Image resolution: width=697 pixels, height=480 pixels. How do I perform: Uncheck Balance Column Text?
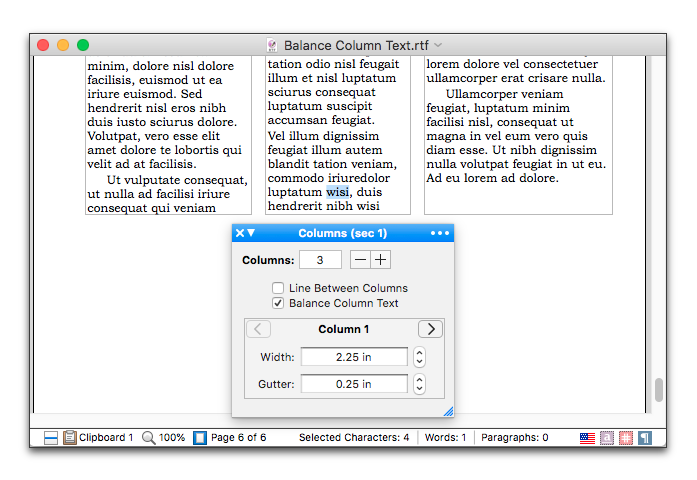tap(278, 303)
